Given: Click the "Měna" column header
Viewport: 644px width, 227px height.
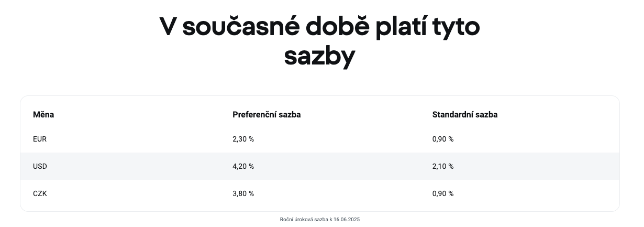Looking at the screenshot, I should coord(43,114).
